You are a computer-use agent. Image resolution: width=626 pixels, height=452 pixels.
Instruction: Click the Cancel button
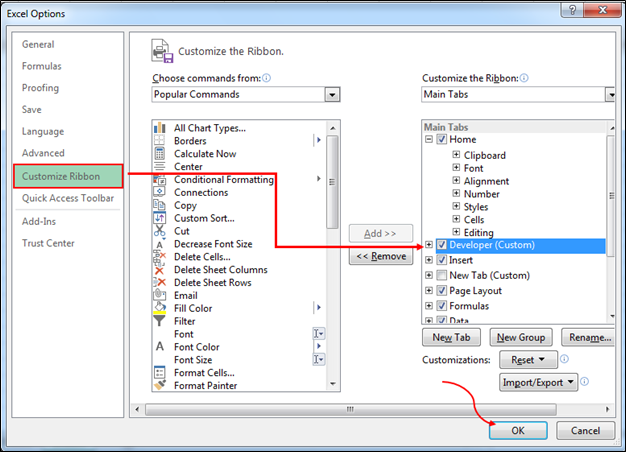pos(585,430)
